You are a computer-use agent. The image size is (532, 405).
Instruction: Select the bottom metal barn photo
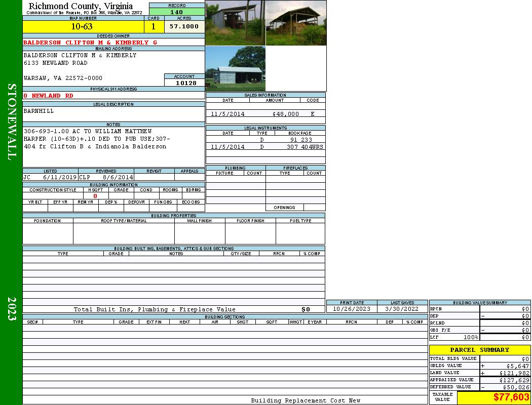pyautogui.click(x=235, y=69)
